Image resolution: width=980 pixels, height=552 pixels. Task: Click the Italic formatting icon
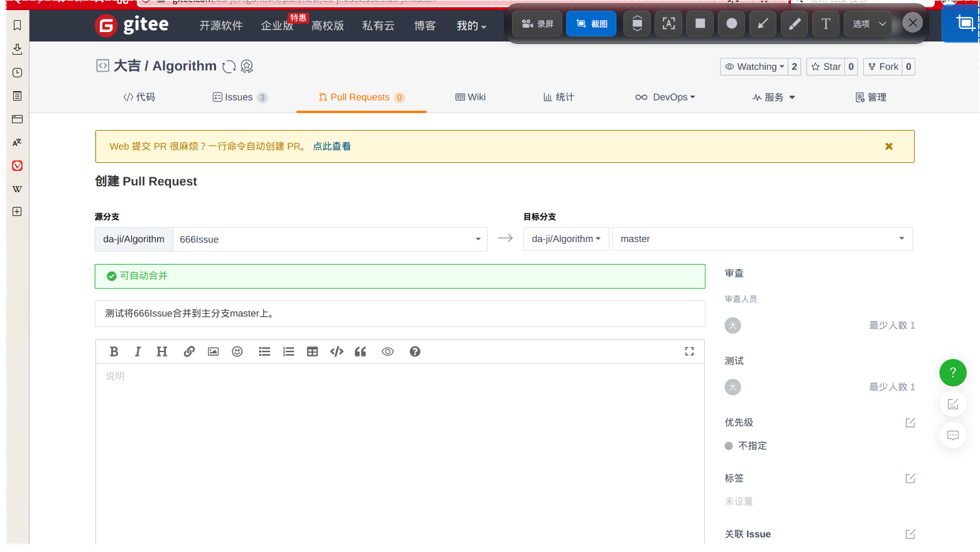pos(138,351)
